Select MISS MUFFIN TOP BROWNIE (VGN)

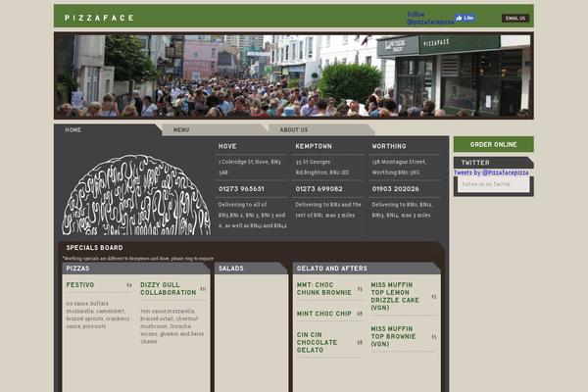tap(393, 336)
